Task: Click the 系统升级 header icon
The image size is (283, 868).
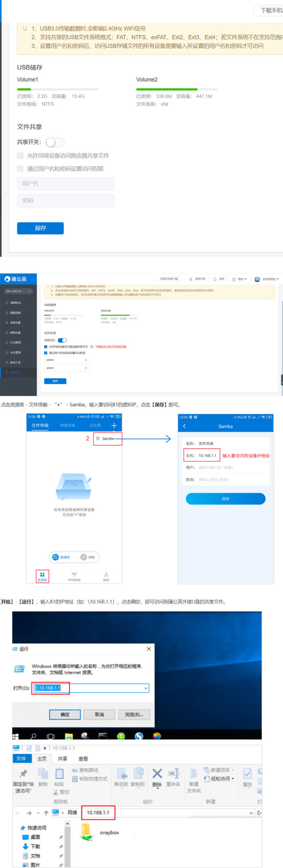Action: click(191, 279)
